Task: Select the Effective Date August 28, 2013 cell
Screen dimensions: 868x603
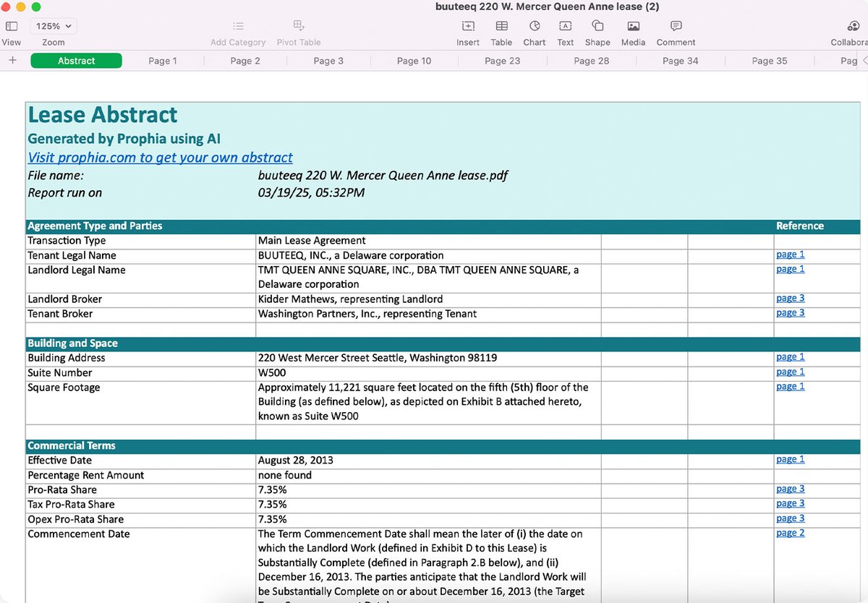Action: pyautogui.click(x=428, y=461)
